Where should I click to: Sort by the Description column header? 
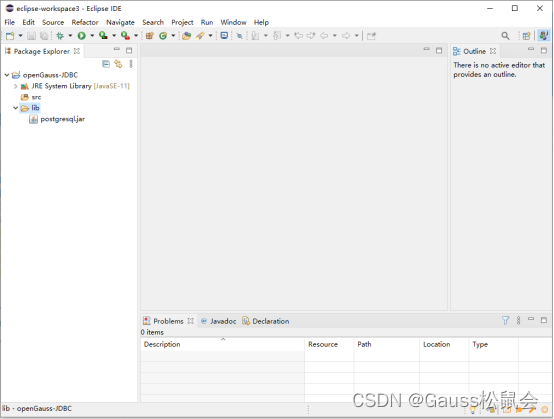tap(223, 344)
